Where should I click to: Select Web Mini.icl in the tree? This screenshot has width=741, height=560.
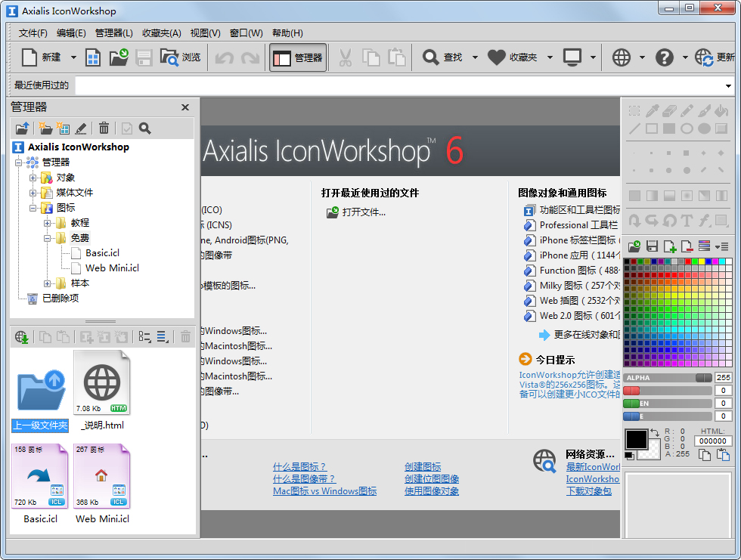tap(112, 268)
